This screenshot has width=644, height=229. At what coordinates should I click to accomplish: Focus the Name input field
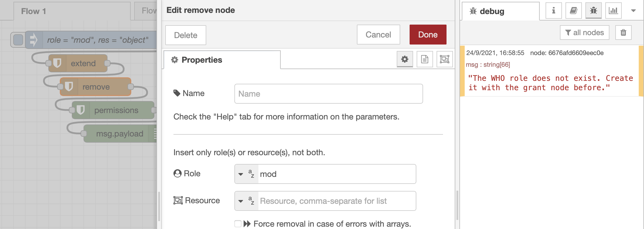pyautogui.click(x=328, y=94)
